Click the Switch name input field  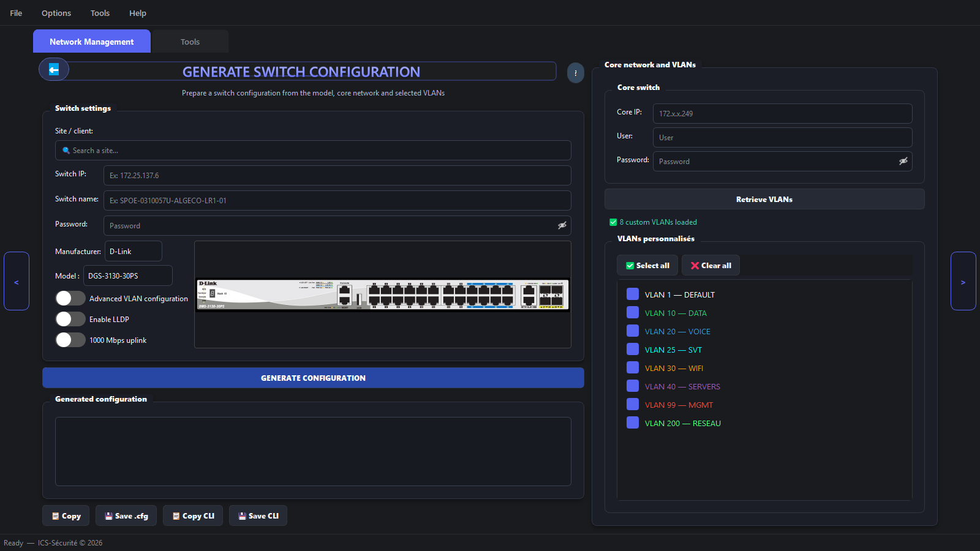coord(337,200)
